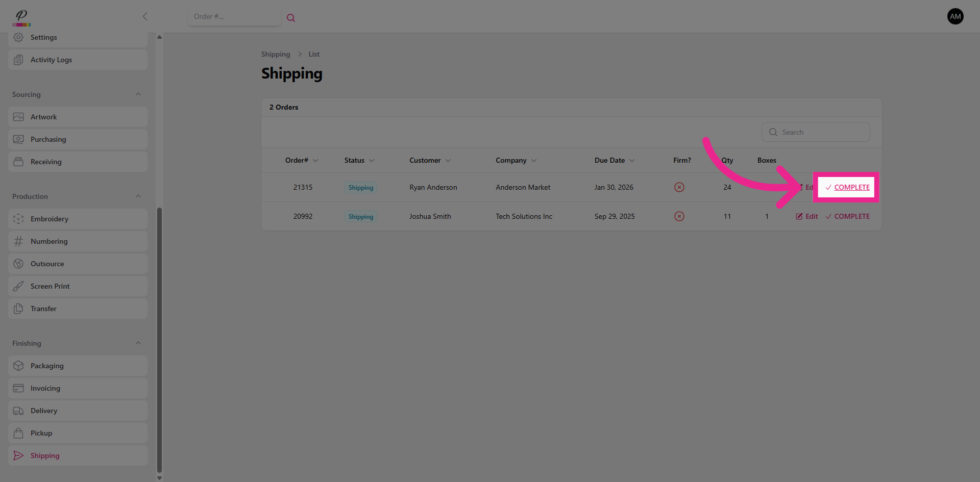Open the Invoicing menu item
The image size is (980, 482).
pyautogui.click(x=45, y=388)
